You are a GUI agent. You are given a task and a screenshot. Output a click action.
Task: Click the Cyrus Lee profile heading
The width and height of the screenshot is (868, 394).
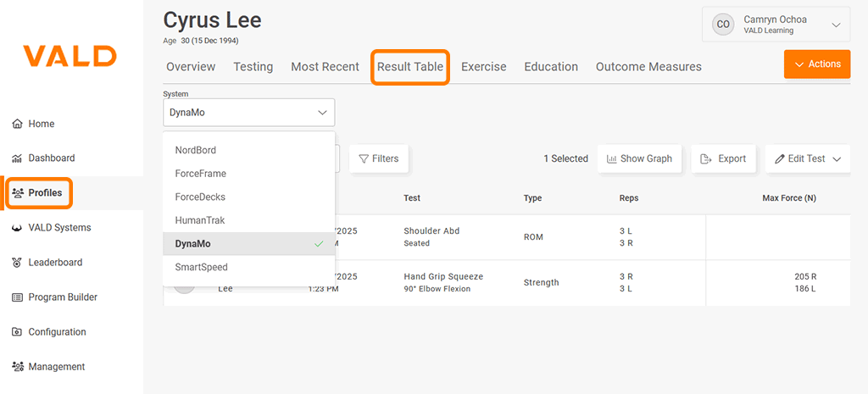coord(212,20)
